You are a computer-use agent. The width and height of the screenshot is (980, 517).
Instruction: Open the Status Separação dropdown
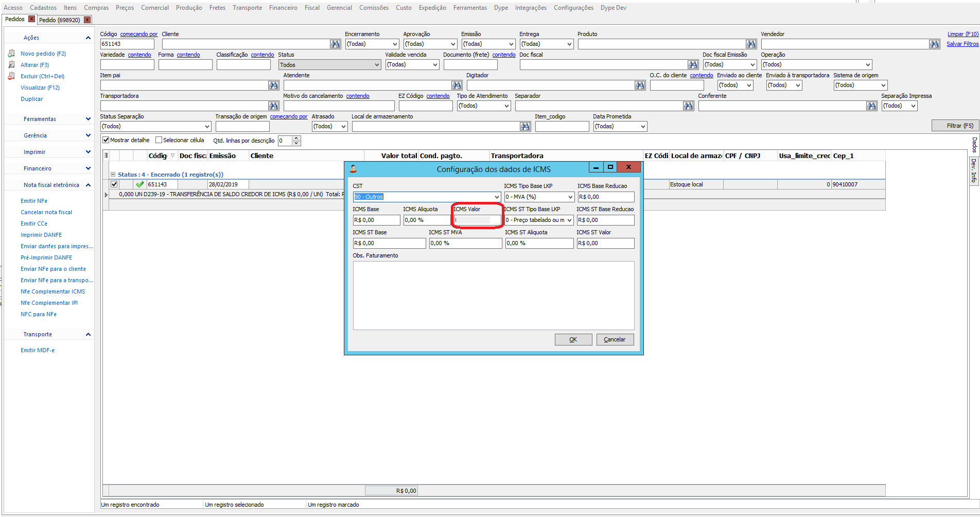click(207, 127)
